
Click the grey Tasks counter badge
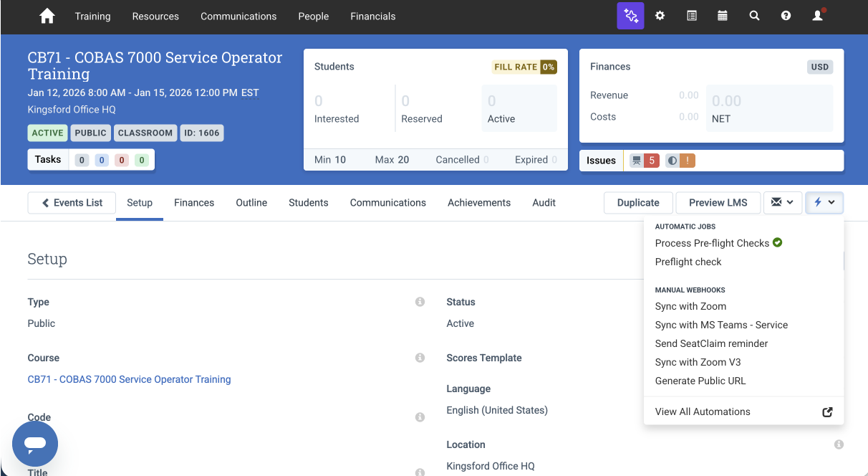coord(82,160)
